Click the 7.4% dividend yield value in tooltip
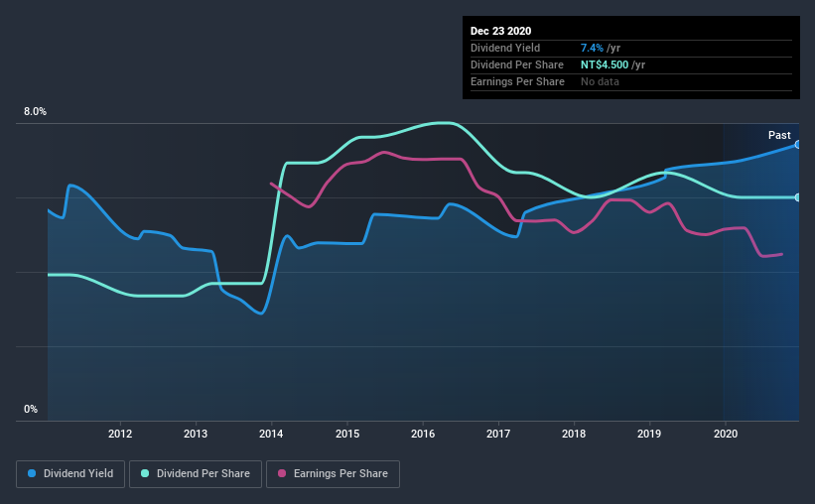The image size is (815, 504). [x=592, y=48]
